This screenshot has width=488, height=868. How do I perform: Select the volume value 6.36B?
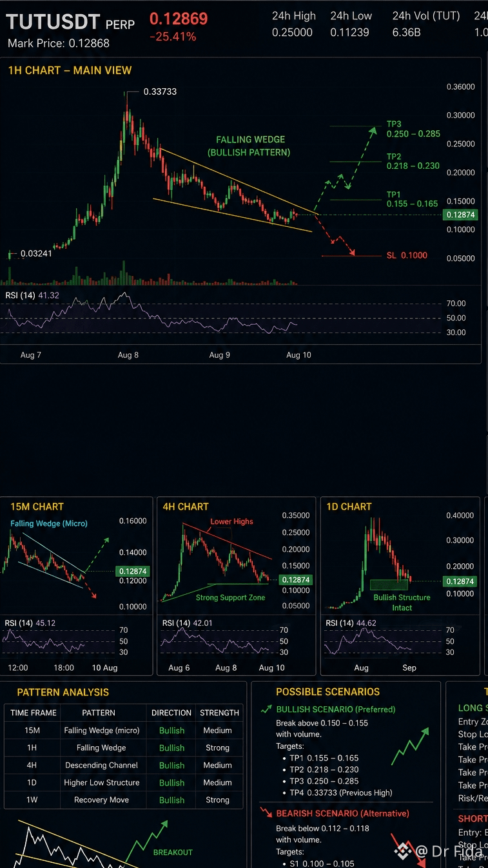pos(407,32)
